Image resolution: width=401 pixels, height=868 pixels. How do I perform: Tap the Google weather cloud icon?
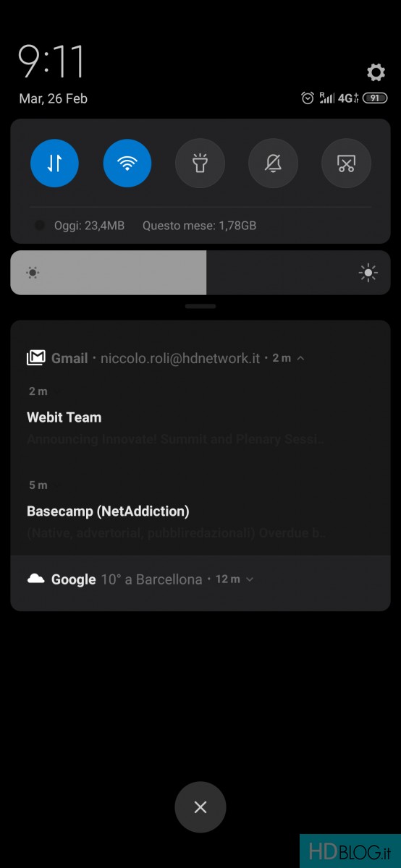coord(36,579)
